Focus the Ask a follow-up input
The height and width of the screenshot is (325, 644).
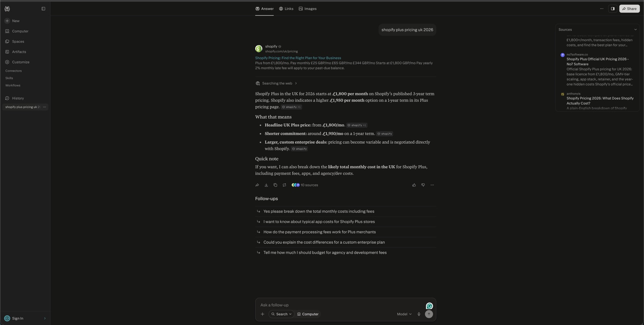[341, 305]
